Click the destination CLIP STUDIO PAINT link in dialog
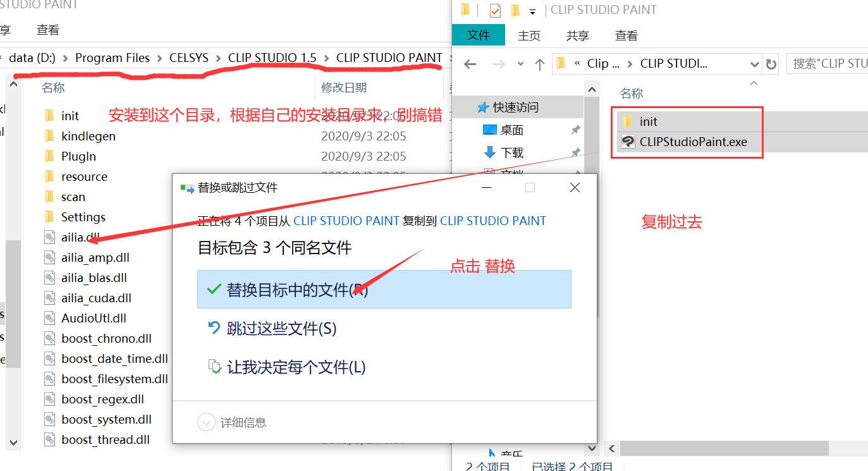The width and height of the screenshot is (868, 471). [493, 221]
